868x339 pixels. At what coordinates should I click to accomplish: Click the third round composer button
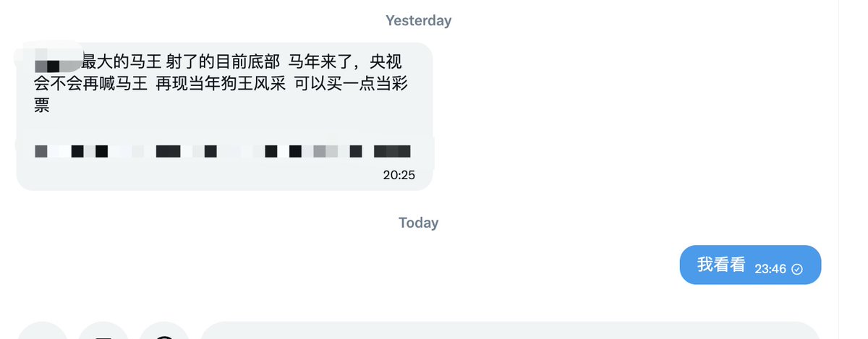(x=164, y=330)
